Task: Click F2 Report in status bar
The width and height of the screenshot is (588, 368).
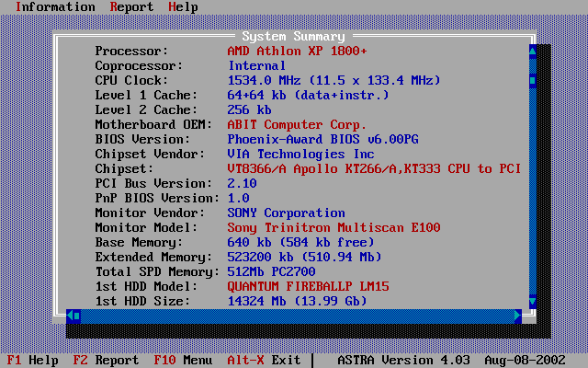Action: (x=106, y=360)
